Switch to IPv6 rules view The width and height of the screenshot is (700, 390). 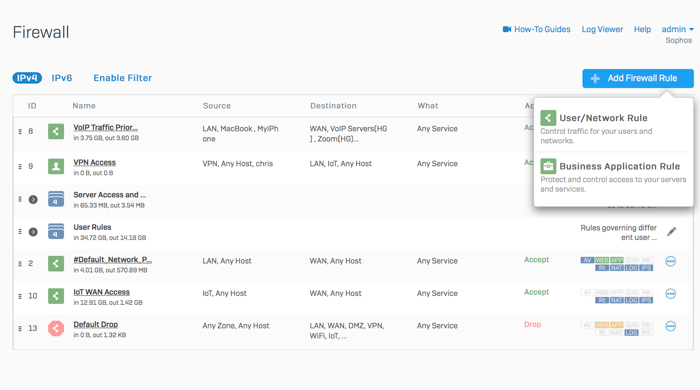pyautogui.click(x=62, y=78)
